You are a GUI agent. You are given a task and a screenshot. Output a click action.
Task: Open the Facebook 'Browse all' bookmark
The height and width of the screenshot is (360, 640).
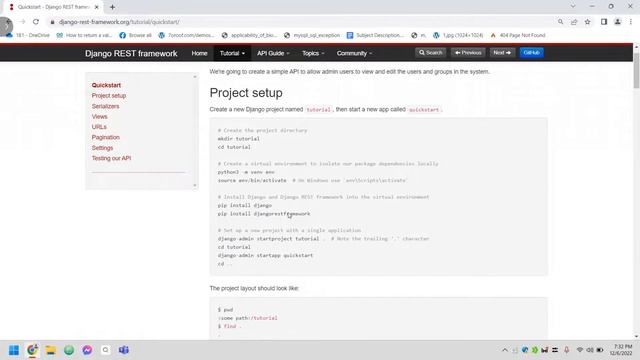(136, 36)
